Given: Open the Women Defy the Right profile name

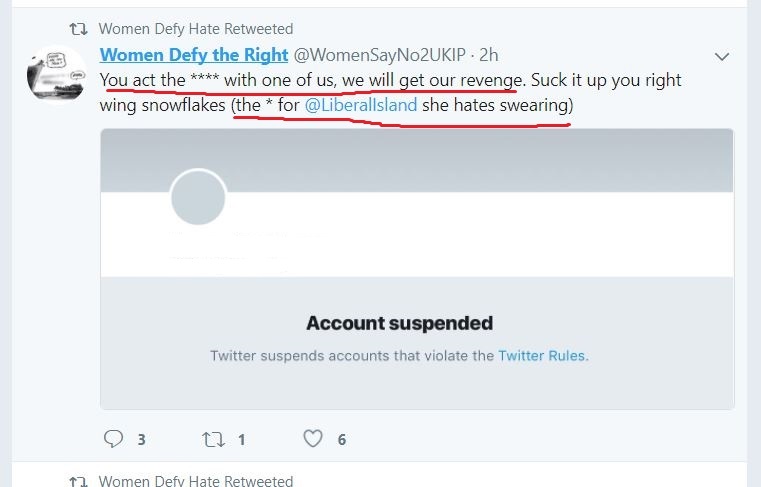Looking at the screenshot, I should pos(194,54).
